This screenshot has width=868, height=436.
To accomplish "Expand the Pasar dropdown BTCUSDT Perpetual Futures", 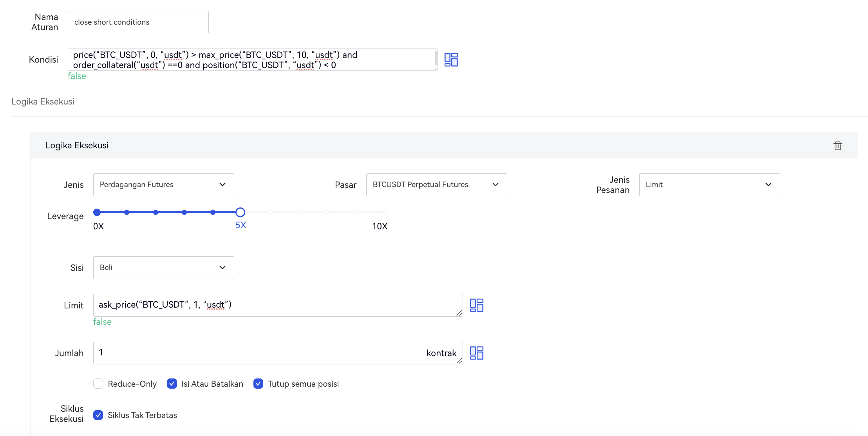I will click(x=436, y=185).
